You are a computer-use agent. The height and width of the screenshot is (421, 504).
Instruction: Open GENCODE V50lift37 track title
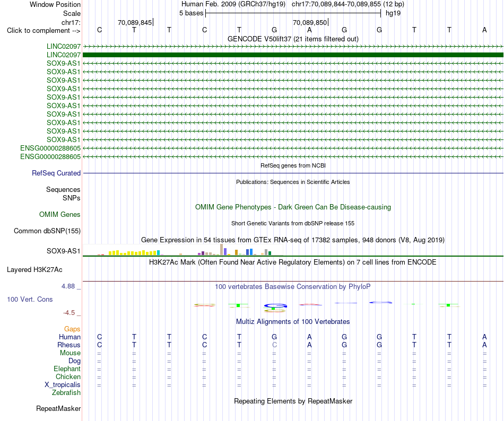[x=293, y=39]
